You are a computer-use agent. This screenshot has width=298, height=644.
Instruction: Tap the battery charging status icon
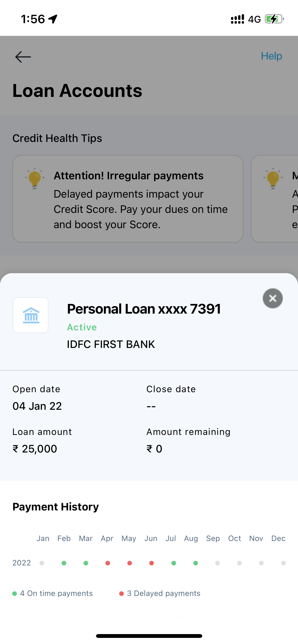(x=274, y=19)
